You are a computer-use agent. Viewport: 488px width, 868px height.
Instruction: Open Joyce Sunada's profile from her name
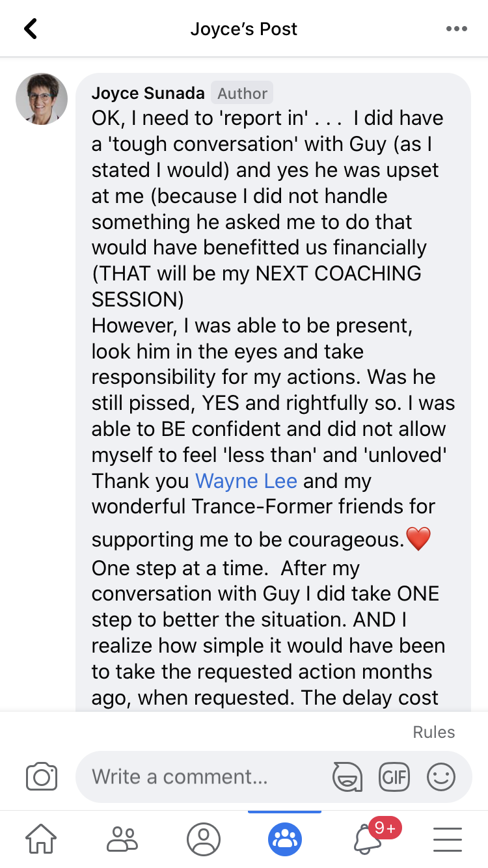coord(148,93)
